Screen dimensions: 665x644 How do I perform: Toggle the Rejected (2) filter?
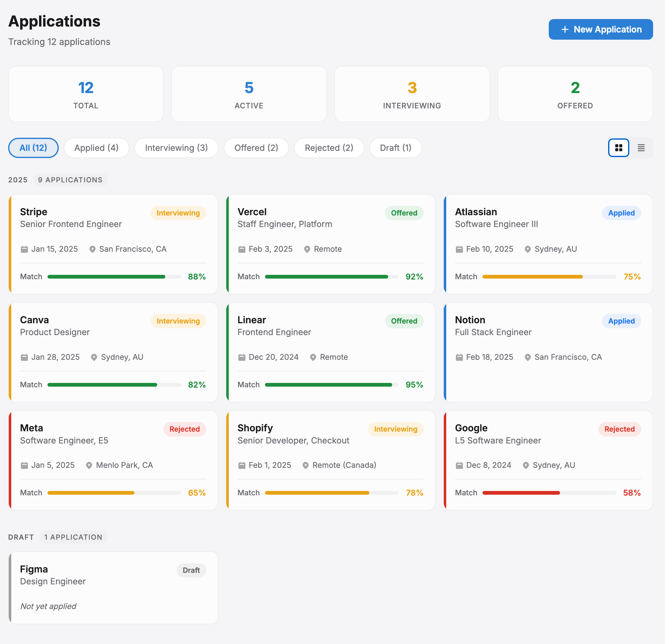(329, 148)
